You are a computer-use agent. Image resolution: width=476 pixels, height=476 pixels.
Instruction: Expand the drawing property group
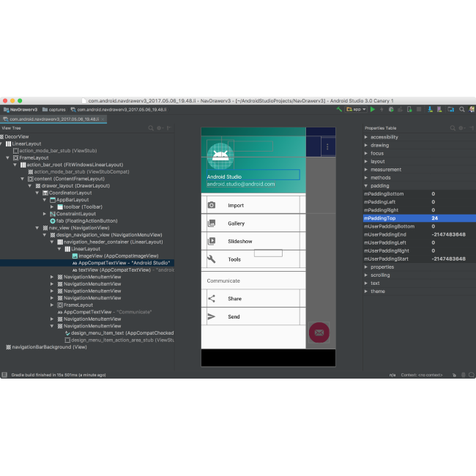click(366, 146)
